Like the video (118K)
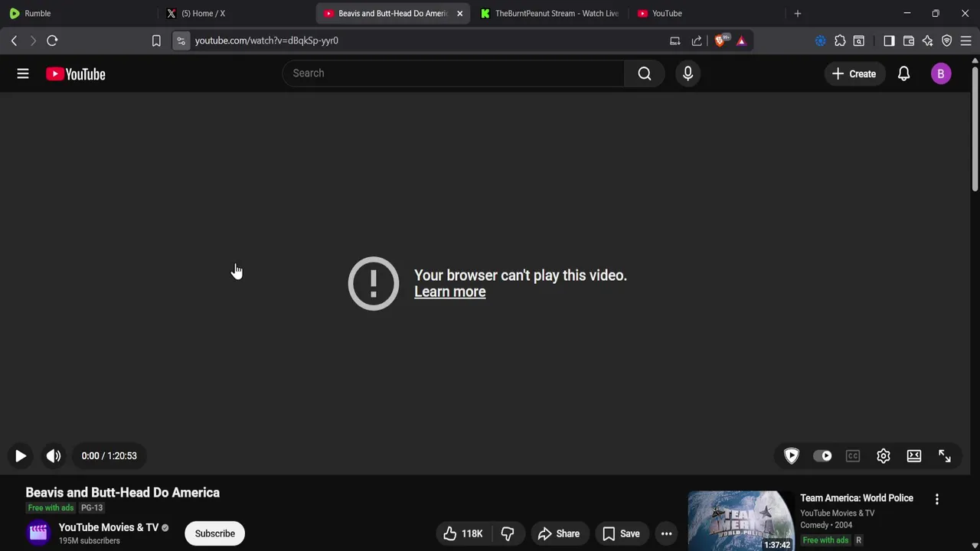 point(463,533)
